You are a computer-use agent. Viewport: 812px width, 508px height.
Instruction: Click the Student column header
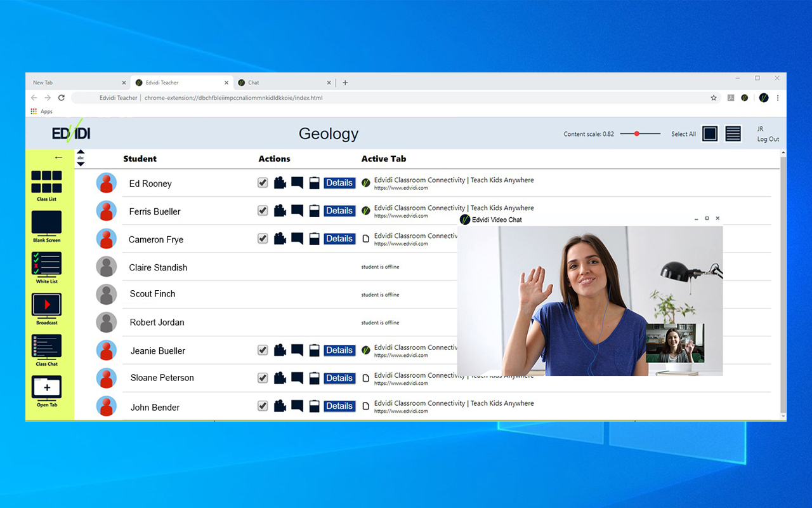(x=140, y=159)
